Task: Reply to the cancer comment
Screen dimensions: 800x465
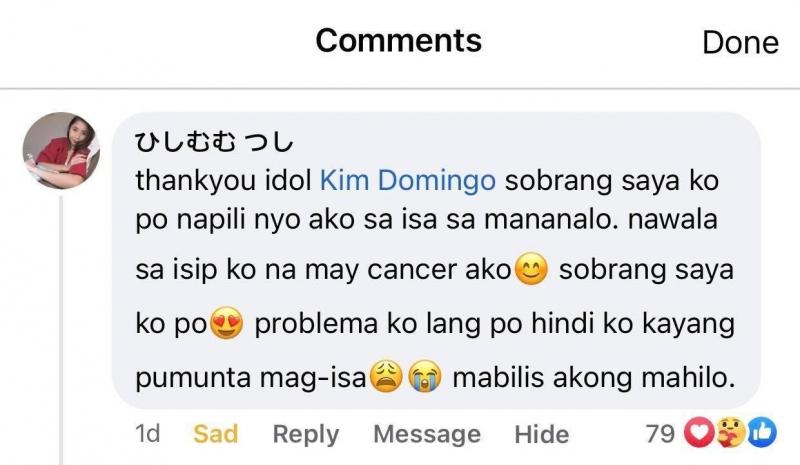Action: click(x=306, y=435)
